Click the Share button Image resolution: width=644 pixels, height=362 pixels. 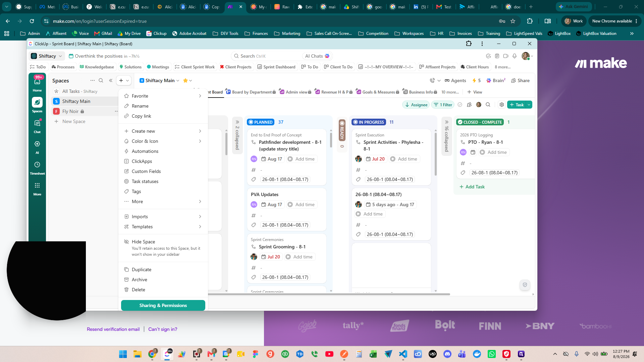(x=521, y=80)
